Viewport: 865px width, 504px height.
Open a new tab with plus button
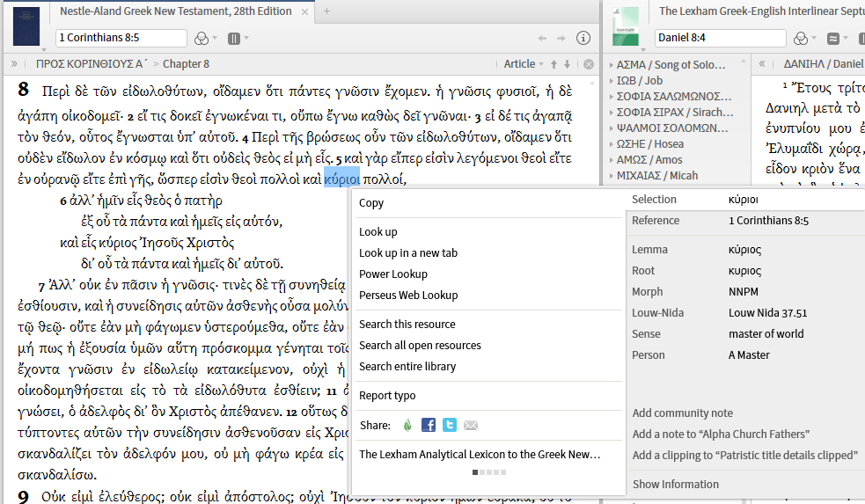(x=326, y=11)
